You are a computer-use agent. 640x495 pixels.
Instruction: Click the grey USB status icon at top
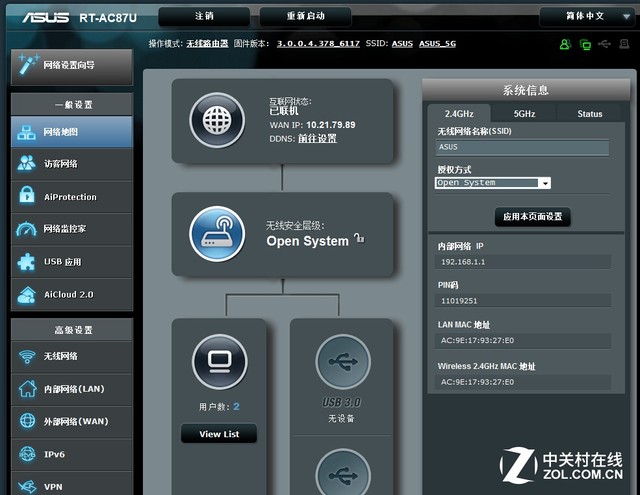(x=604, y=44)
